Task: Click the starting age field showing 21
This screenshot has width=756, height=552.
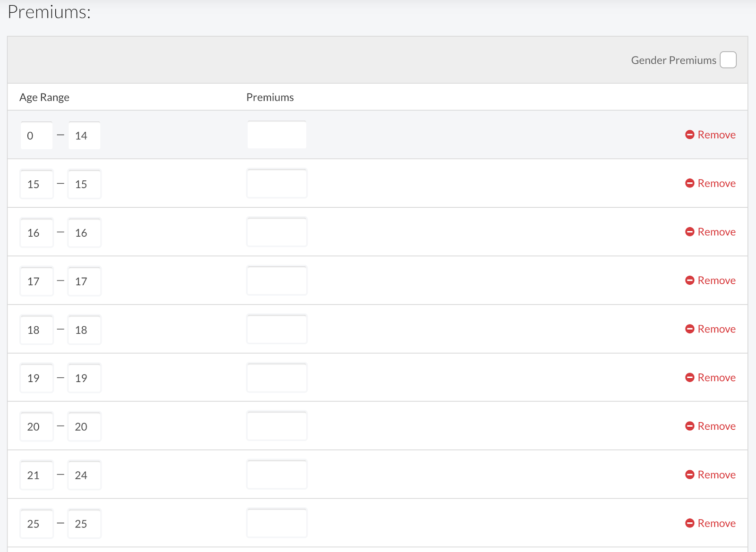Action: click(36, 475)
